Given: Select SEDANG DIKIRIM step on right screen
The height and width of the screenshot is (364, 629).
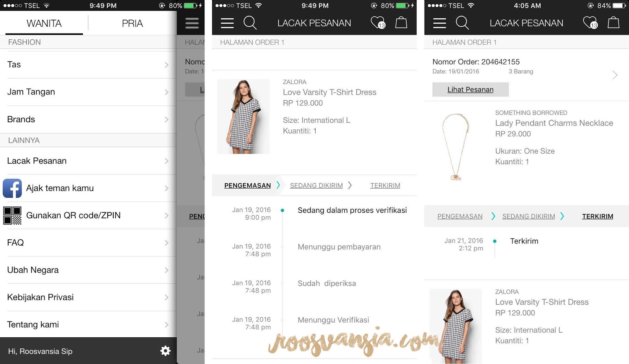Looking at the screenshot, I should click(x=529, y=216).
